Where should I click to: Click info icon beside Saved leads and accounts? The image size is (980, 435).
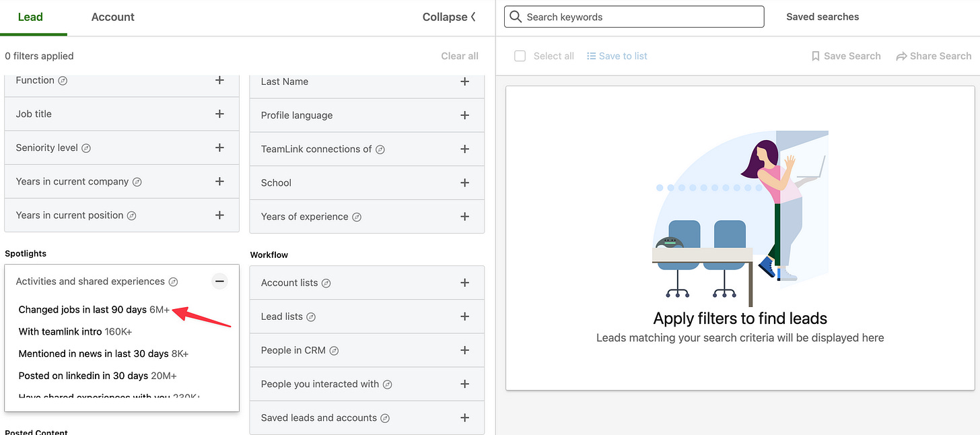385,418
